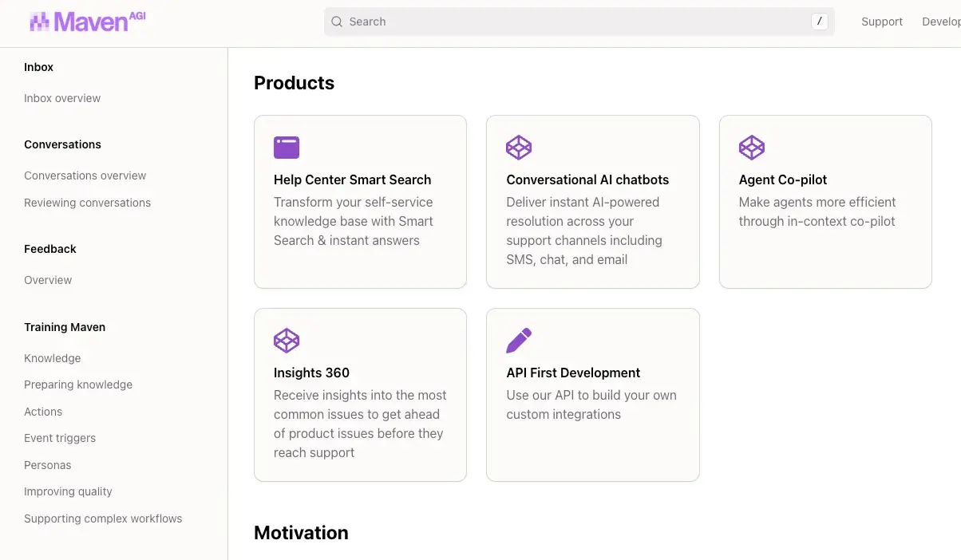Click the Conversational AI chatbots cube icon
The width and height of the screenshot is (961, 560).
519,147
